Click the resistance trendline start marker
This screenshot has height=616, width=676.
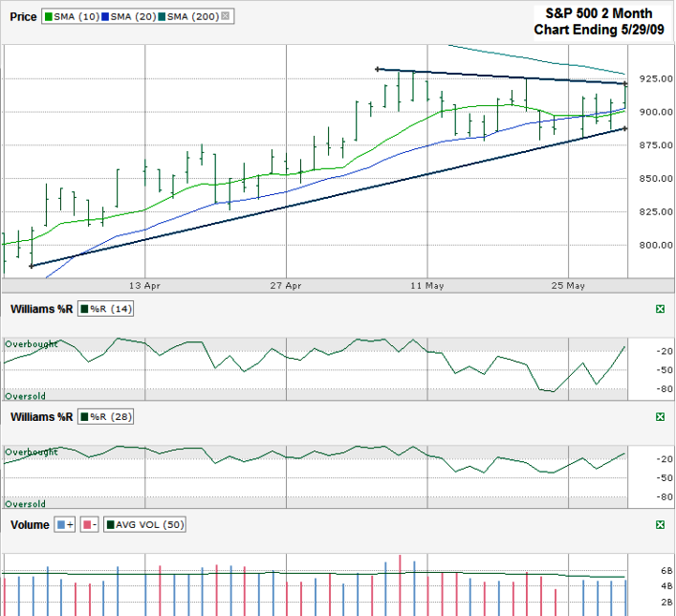pyautogui.click(x=378, y=69)
